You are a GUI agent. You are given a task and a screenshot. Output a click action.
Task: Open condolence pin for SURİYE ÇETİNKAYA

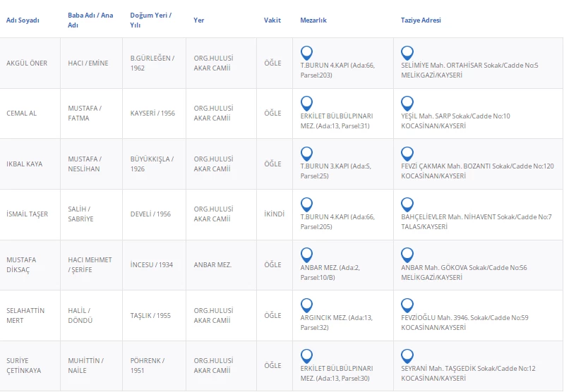407,355
